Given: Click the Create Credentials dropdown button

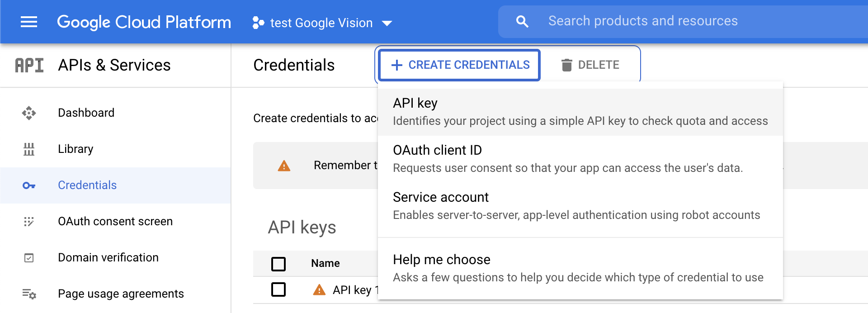Looking at the screenshot, I should pos(460,65).
